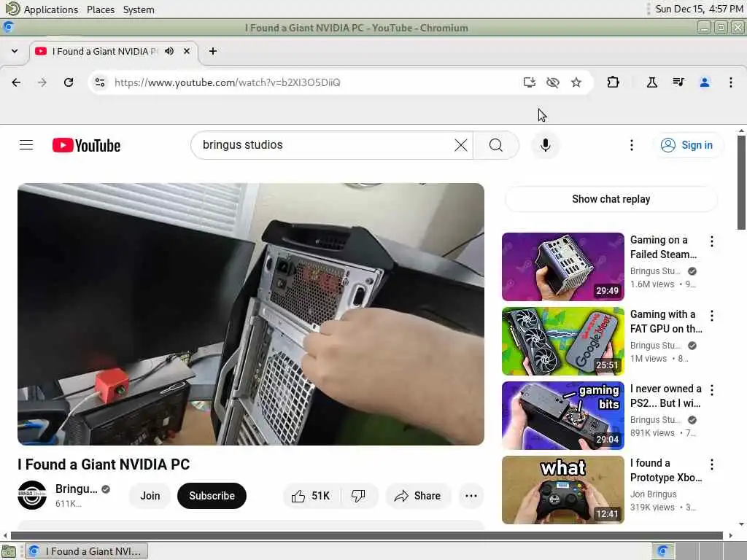Open options for I found a Prototype Xbox
Viewport: 747px width, 560px height.
712,464
